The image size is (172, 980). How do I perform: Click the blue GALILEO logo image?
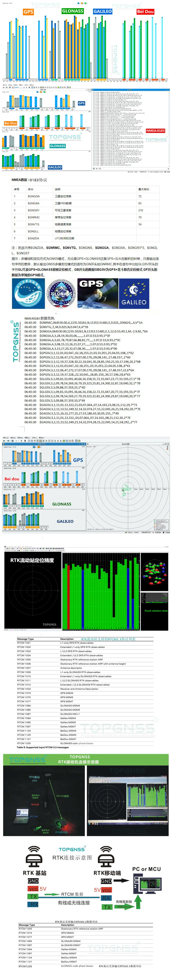click(134, 294)
